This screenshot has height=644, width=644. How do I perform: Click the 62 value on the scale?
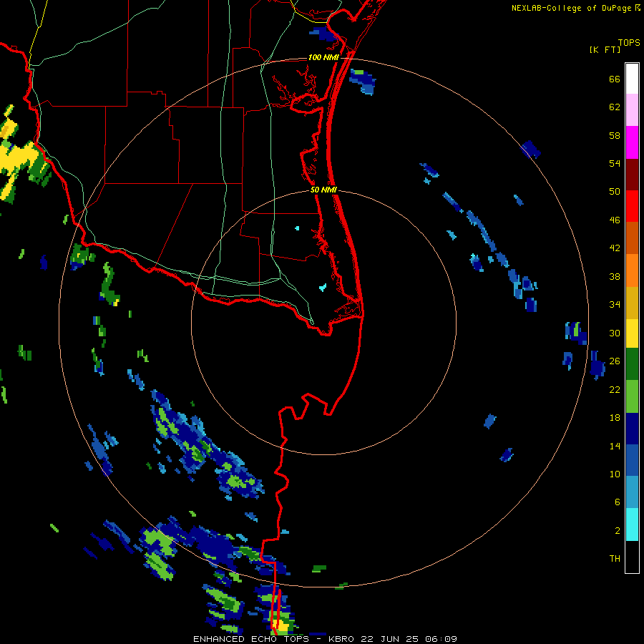click(x=615, y=107)
